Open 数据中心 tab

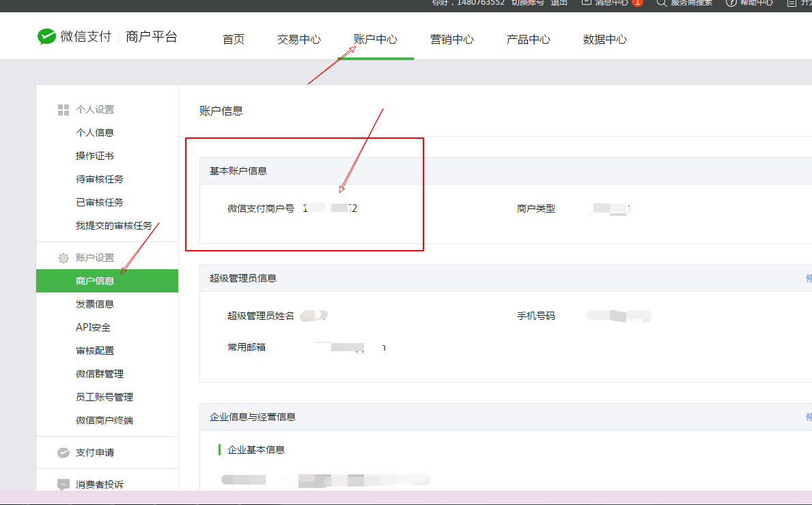coord(605,40)
